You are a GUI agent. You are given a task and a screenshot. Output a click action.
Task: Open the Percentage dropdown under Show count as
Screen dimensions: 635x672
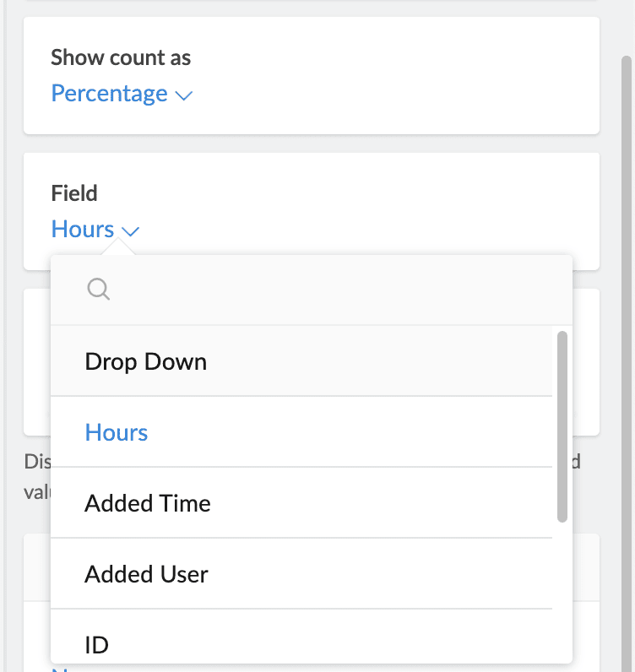110,94
